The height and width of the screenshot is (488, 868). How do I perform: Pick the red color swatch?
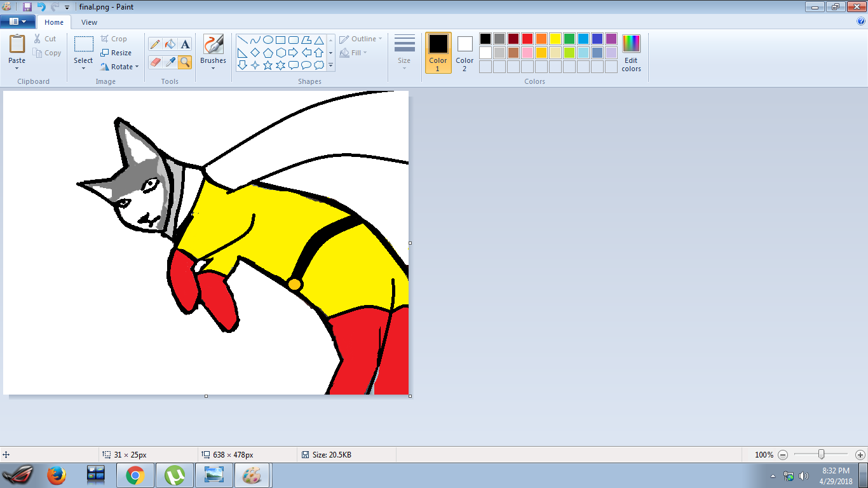coord(527,39)
